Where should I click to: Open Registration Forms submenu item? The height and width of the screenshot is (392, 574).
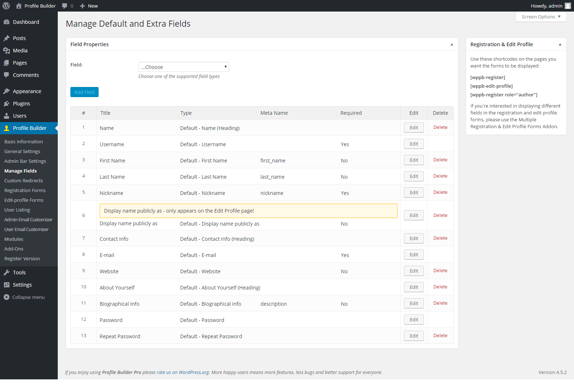25,190
